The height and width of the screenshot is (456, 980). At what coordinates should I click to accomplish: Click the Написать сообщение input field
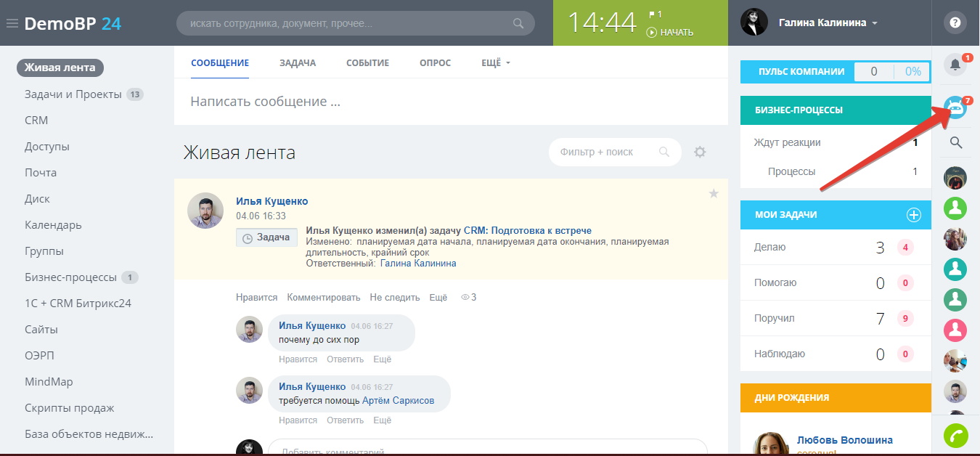click(450, 102)
